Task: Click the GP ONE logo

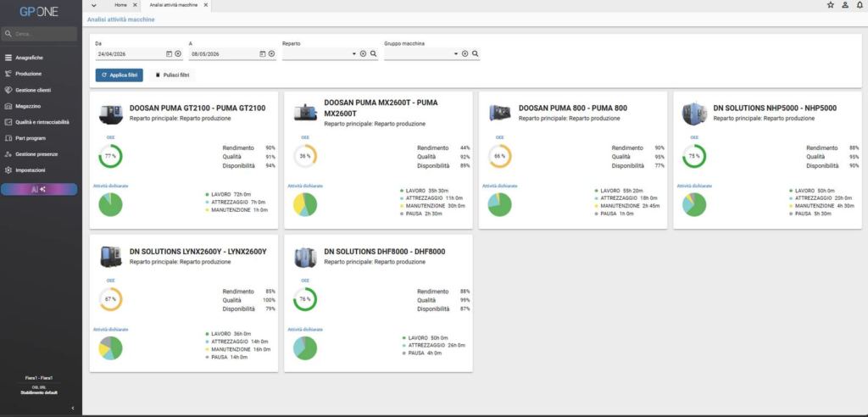Action: [x=39, y=12]
